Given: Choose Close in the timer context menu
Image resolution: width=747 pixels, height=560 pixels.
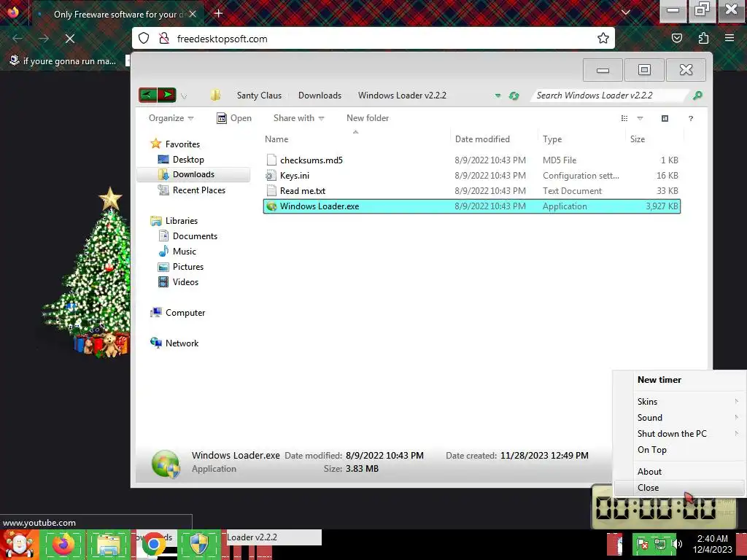Looking at the screenshot, I should 679,488.
